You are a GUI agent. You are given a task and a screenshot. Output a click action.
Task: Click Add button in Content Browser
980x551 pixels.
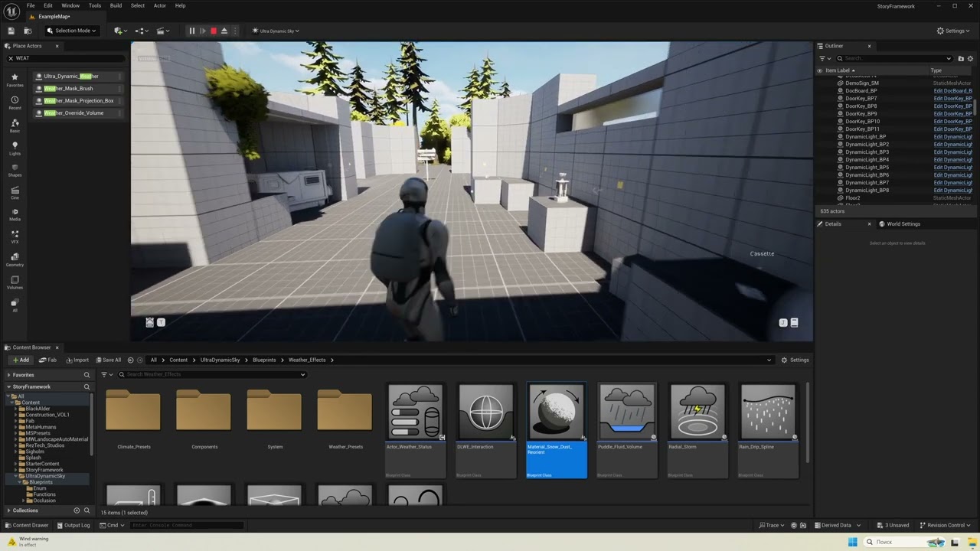pyautogui.click(x=21, y=360)
